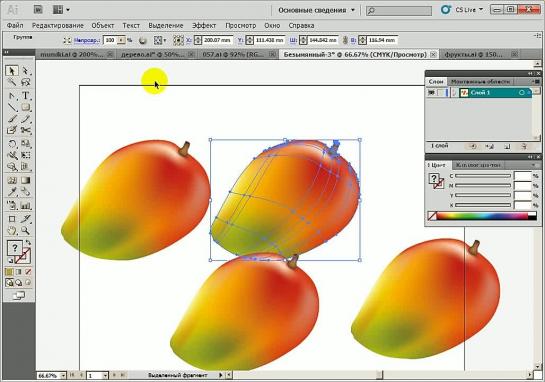This screenshot has height=382, width=545.
Task: Open the zoom level 66.67% dropdown
Action: click(x=63, y=376)
